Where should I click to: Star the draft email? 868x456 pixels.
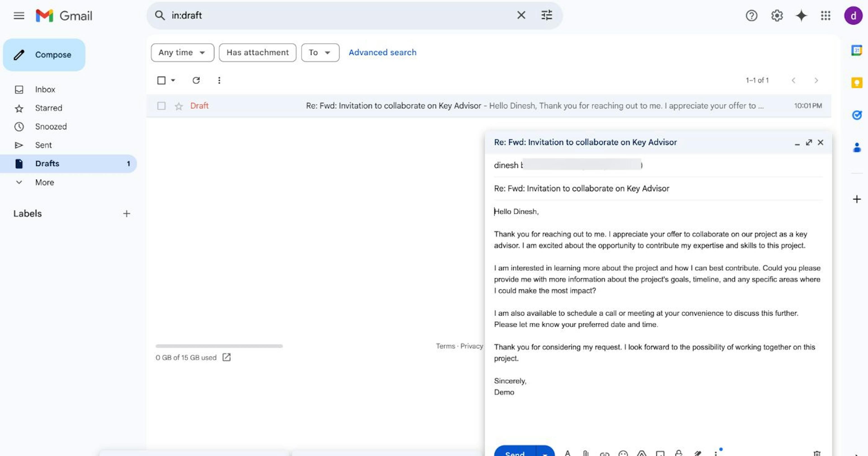coord(179,106)
